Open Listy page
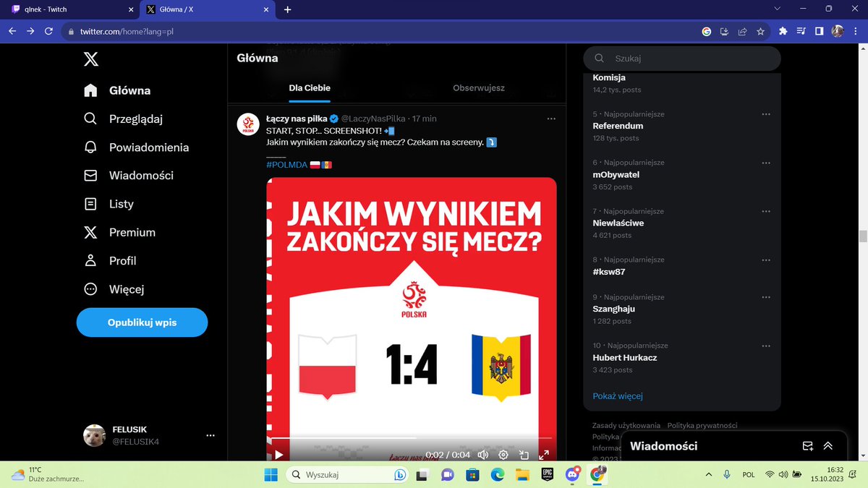868x488 pixels. (x=109, y=204)
